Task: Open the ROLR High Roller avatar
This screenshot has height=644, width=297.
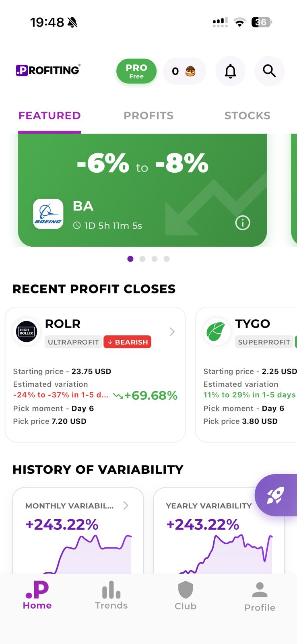Action: point(26,331)
